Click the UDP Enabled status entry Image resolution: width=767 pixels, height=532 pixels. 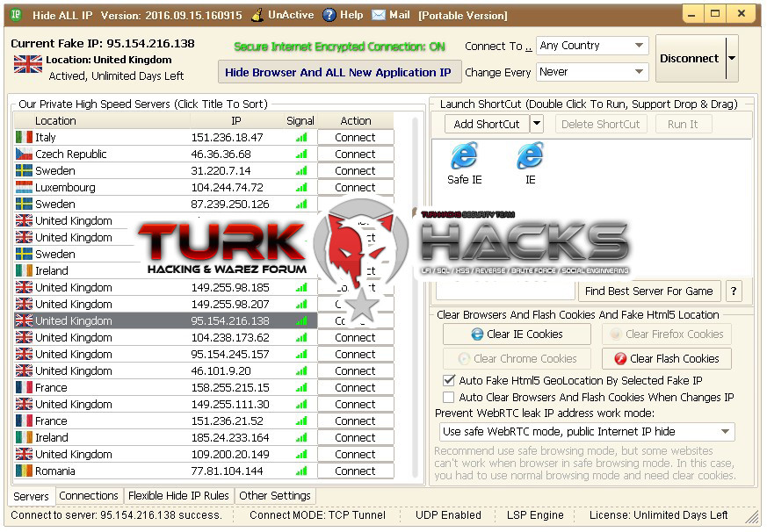tap(448, 515)
